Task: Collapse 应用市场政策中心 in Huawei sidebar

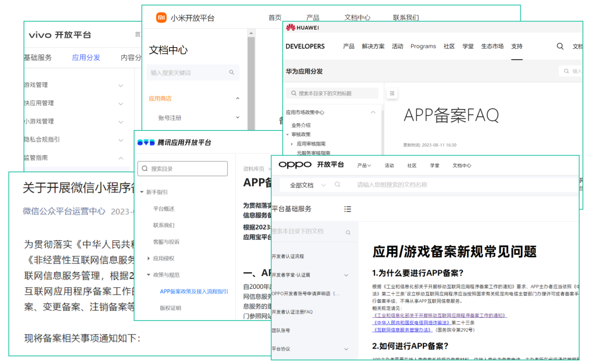Action: 373,112
